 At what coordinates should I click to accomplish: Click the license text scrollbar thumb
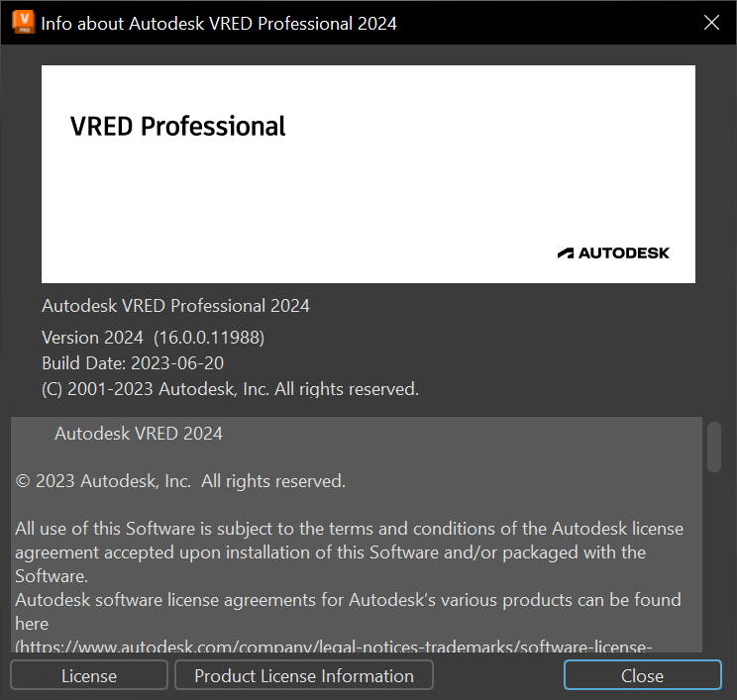pyautogui.click(x=714, y=447)
